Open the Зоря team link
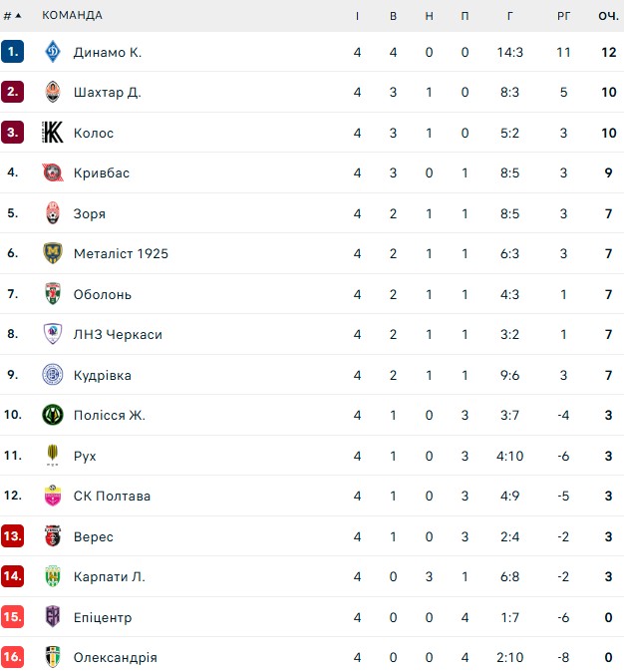Screen dimensions: 624x672 tap(89, 213)
